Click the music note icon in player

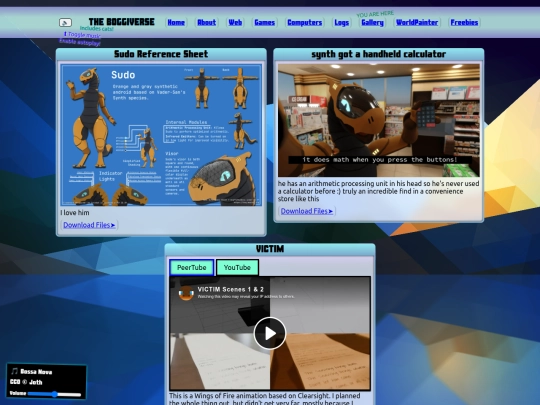14,371
